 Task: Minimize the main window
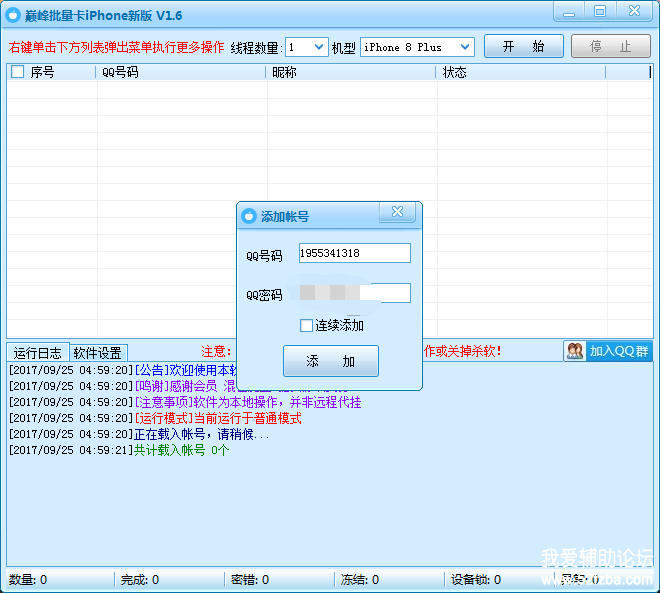[569, 11]
